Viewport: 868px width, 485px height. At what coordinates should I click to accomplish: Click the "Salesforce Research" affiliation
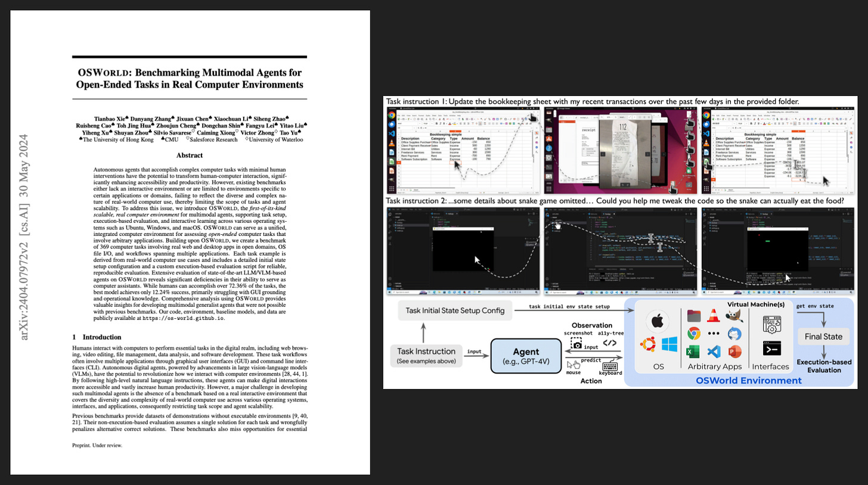click(214, 139)
